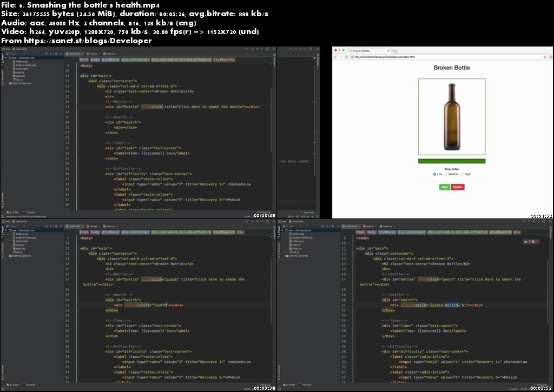Image resolution: width=554 pixels, height=392 pixels.
Task: Open run configuration dropdown in 00:03:38 frame
Action: [247, 222]
